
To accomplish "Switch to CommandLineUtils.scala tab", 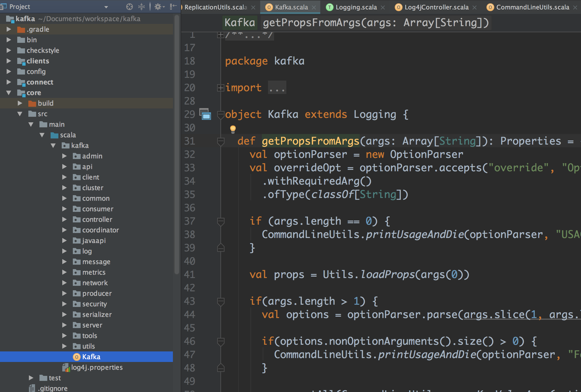I will click(533, 7).
